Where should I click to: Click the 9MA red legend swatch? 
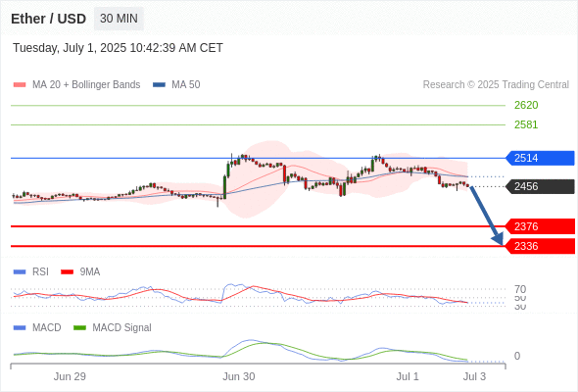[67, 272]
